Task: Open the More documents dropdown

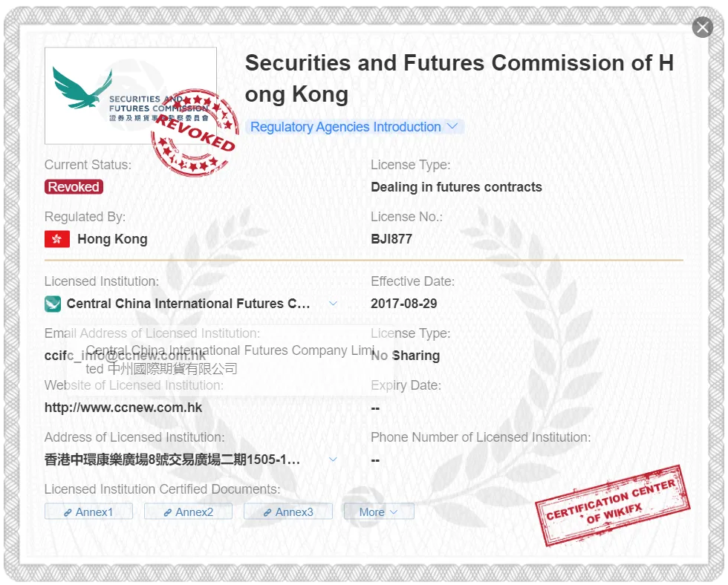Action: 379,512
